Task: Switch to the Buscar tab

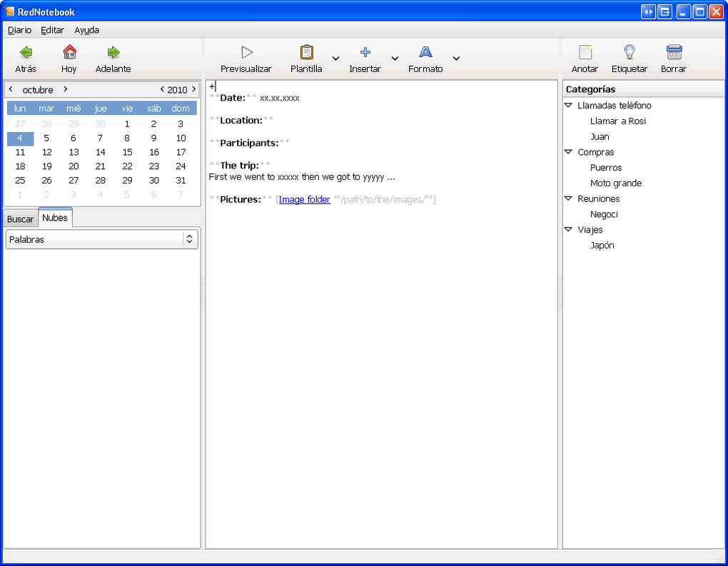Action: [20, 218]
